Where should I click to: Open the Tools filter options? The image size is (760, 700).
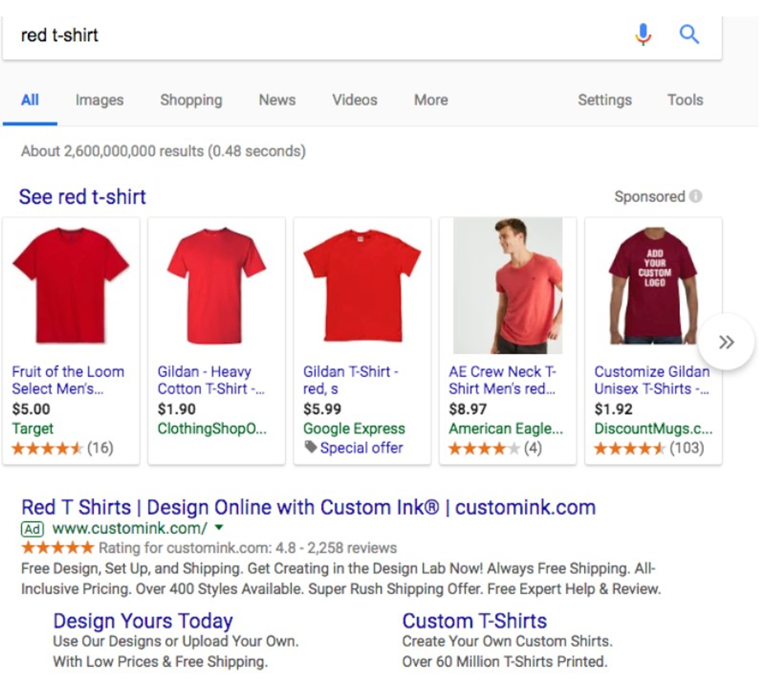pos(685,100)
